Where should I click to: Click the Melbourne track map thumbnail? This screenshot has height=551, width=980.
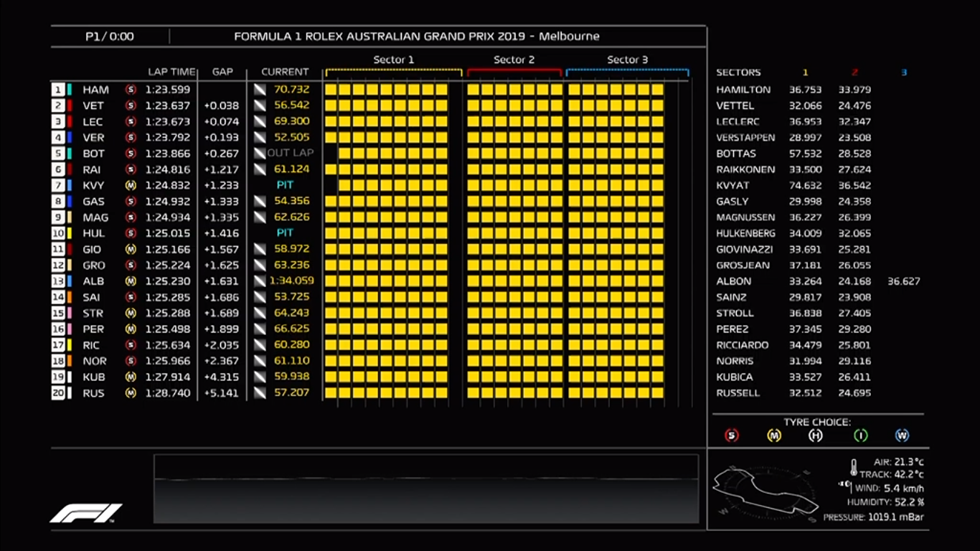(765, 493)
